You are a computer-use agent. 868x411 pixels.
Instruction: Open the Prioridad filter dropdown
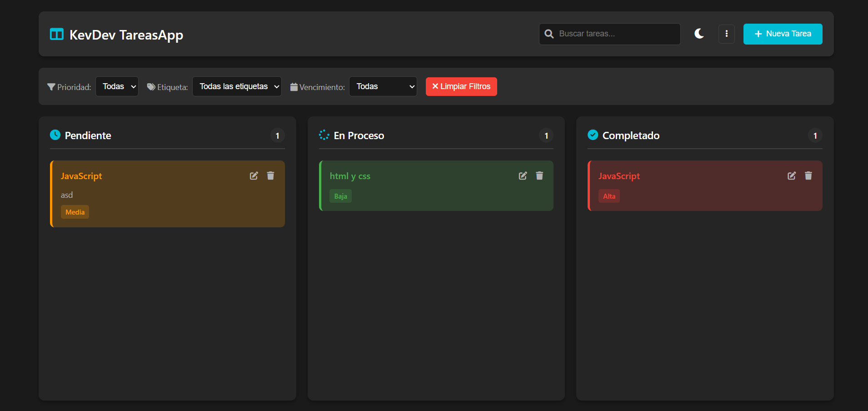coord(117,86)
